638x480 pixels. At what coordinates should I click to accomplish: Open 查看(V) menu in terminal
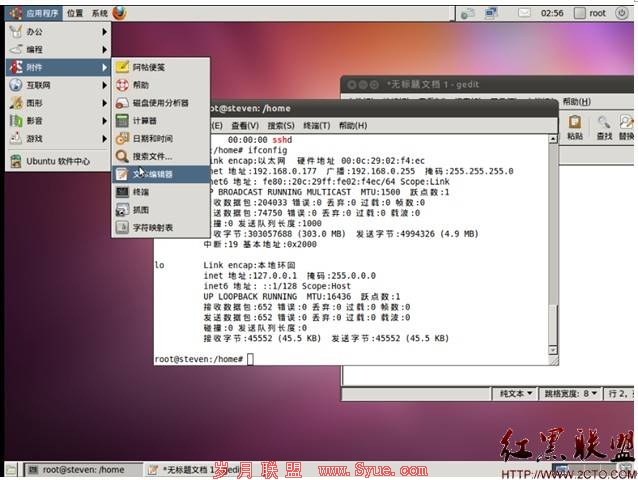point(245,126)
